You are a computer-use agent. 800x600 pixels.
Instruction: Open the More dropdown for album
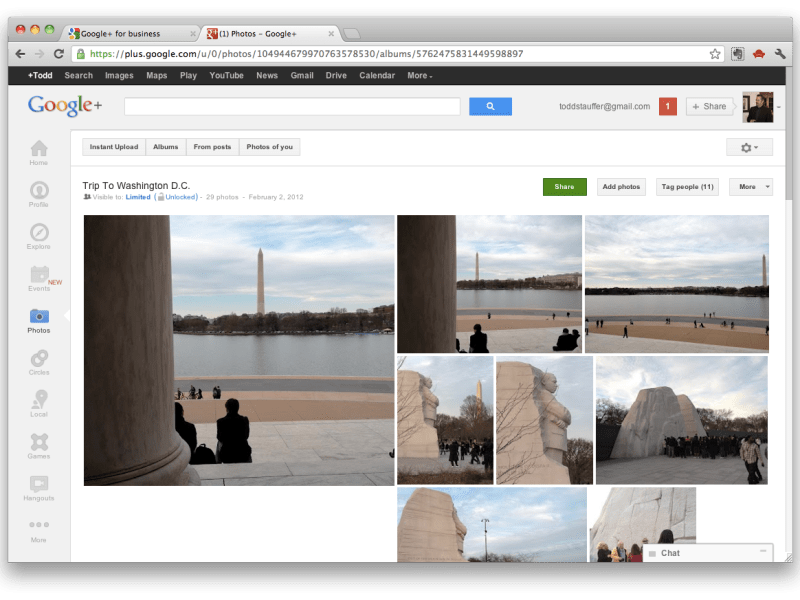click(x=751, y=187)
